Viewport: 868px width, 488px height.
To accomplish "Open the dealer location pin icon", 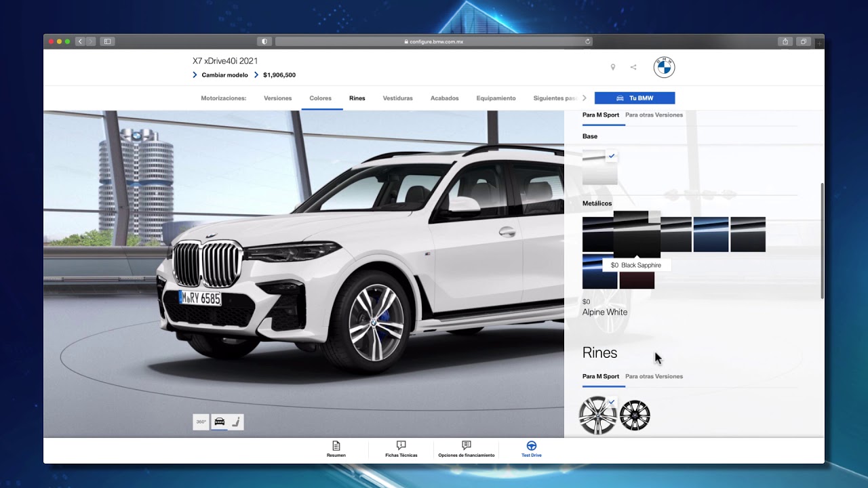I will [x=613, y=67].
